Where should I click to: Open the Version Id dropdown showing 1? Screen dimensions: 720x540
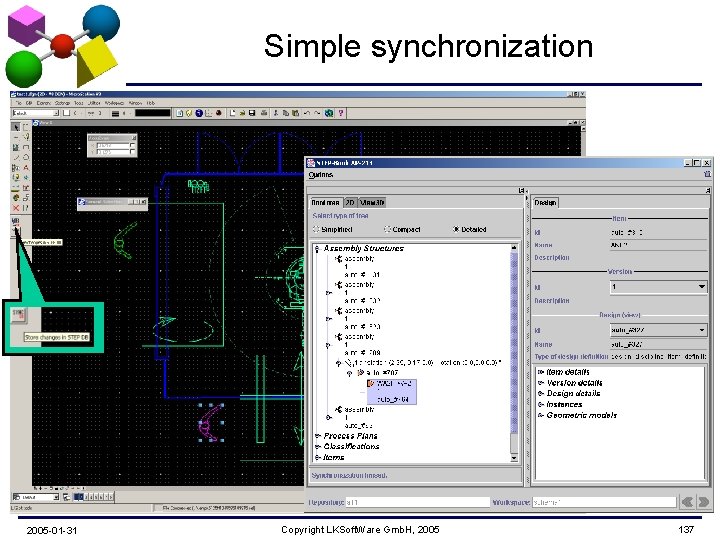pyautogui.click(x=658, y=287)
